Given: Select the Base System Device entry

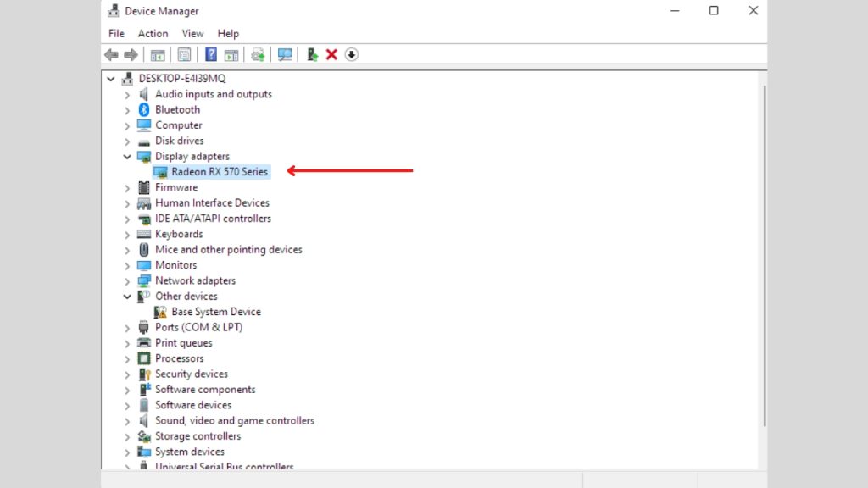Looking at the screenshot, I should (216, 312).
